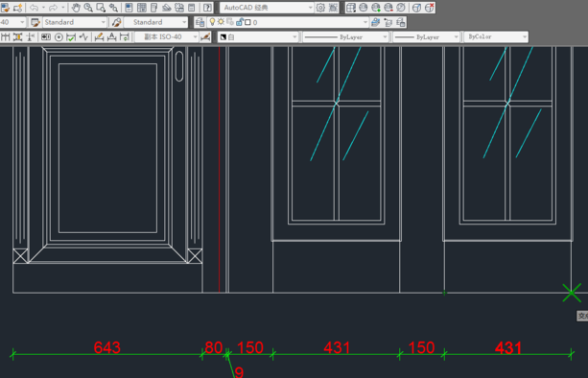Select the Dimension Update tool
Viewport: 588px width, 378px height.
124,36
